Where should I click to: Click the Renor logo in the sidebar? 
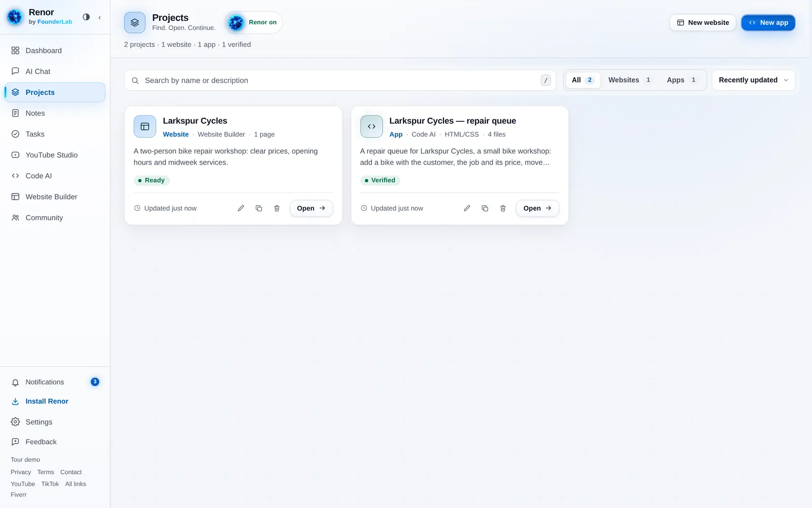(x=15, y=17)
